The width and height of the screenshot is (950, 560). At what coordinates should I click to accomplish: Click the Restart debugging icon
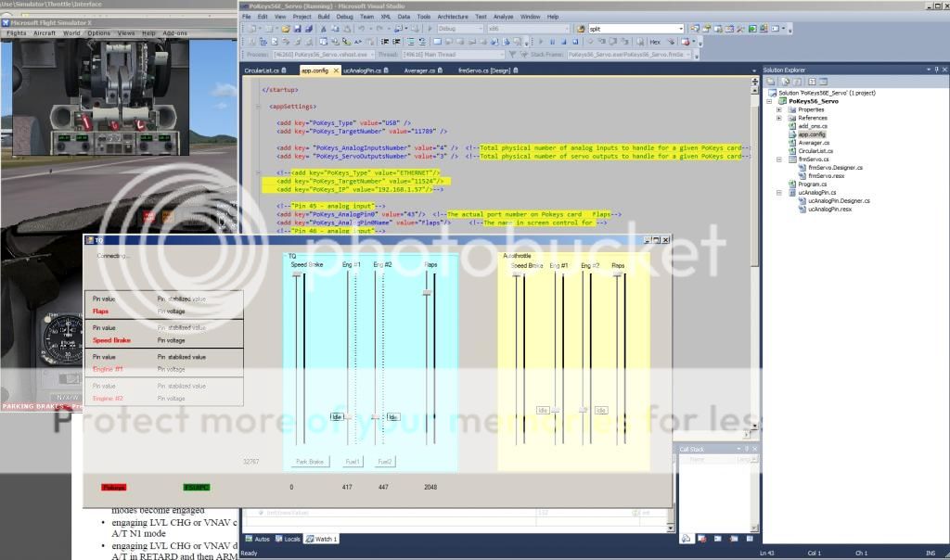coord(575,42)
